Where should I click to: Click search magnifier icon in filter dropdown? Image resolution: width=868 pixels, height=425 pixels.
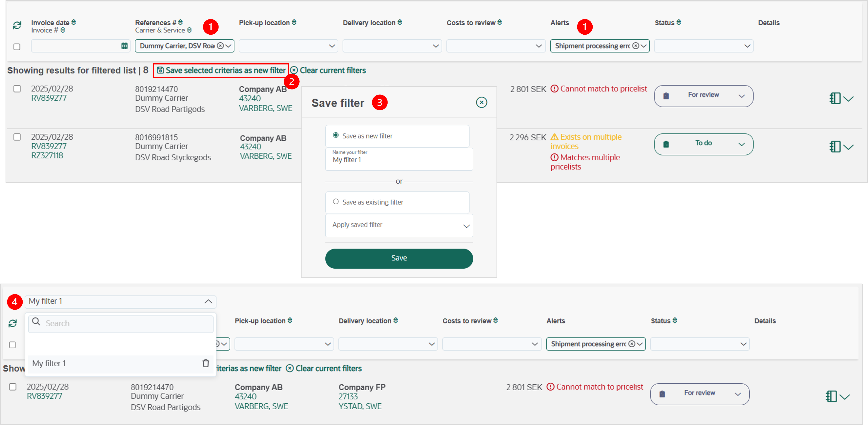coord(36,322)
